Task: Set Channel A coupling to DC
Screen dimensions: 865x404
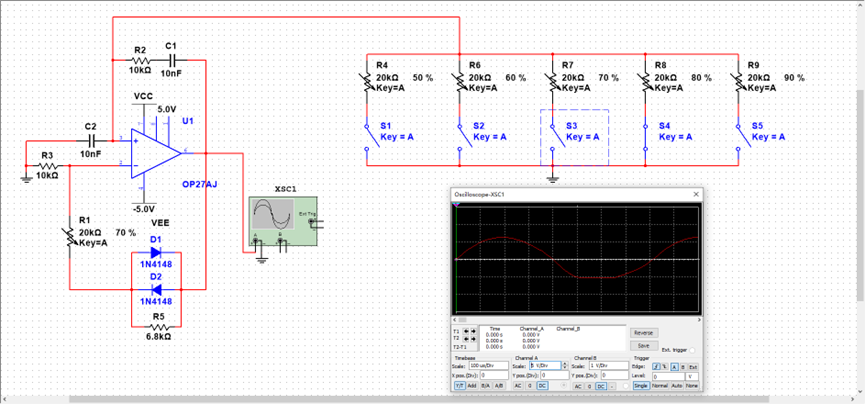Action: 542,386
